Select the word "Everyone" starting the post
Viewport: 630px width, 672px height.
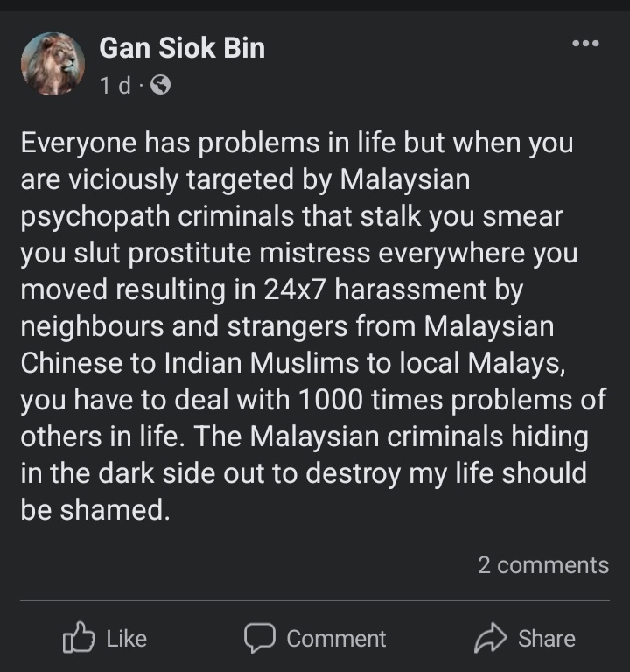[x=79, y=143]
